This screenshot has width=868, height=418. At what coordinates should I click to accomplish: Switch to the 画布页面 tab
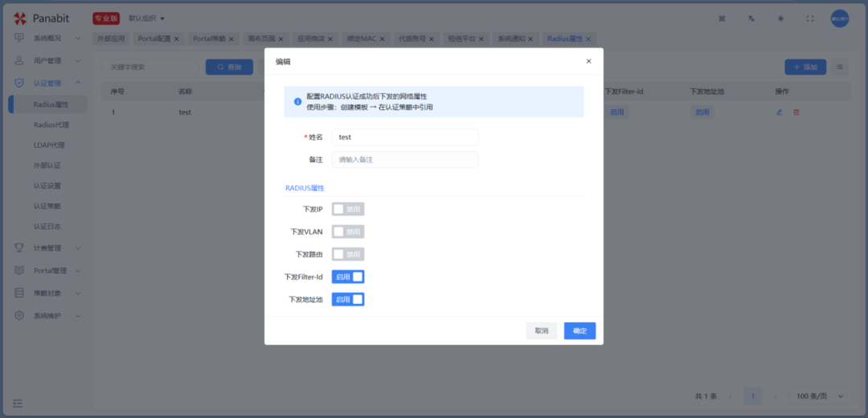click(262, 39)
